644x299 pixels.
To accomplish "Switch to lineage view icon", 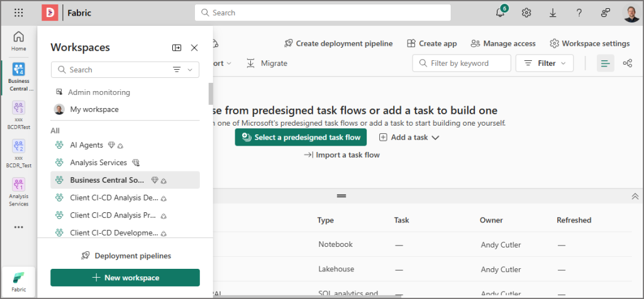I will (x=627, y=63).
